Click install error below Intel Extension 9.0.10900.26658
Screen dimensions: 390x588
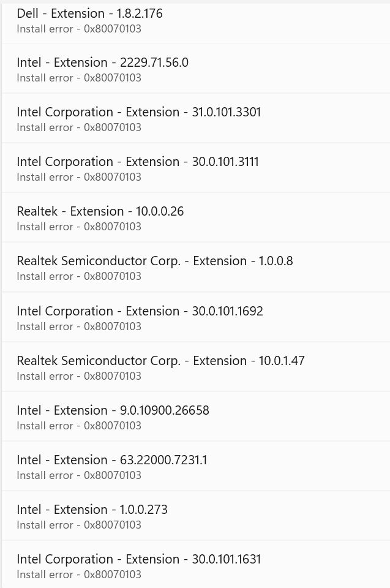(x=79, y=426)
